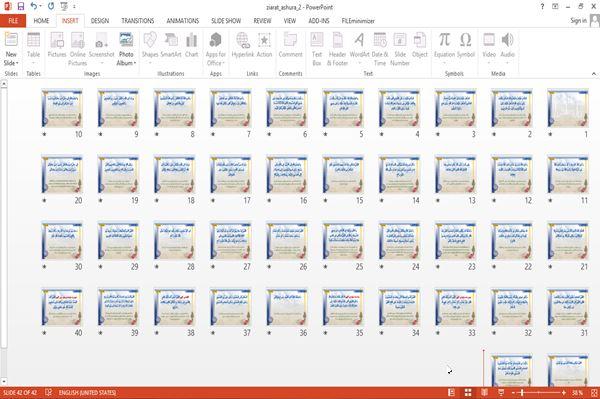The width and height of the screenshot is (600, 399).
Task: Switch to Reading view icon
Action: pyautogui.click(x=484, y=392)
